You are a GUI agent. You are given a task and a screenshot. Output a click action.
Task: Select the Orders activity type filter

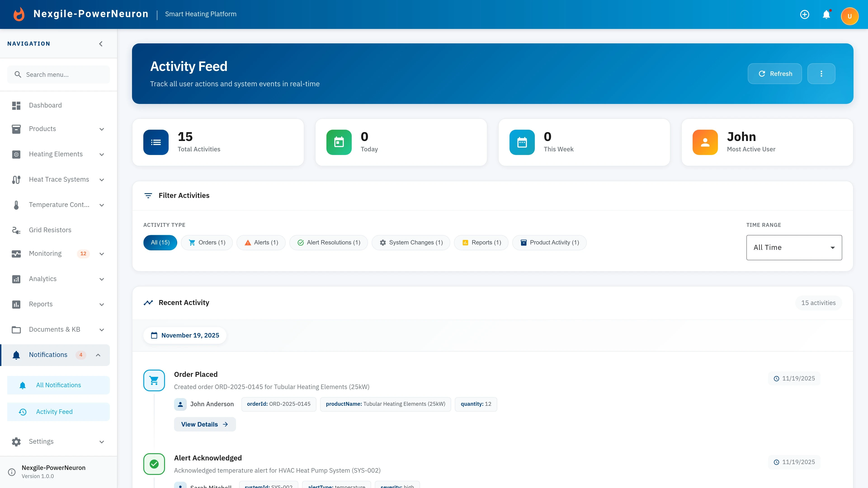point(207,242)
